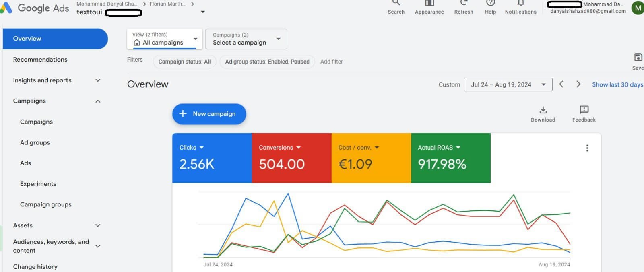Open the account switcher dropdown arrow

(203, 12)
